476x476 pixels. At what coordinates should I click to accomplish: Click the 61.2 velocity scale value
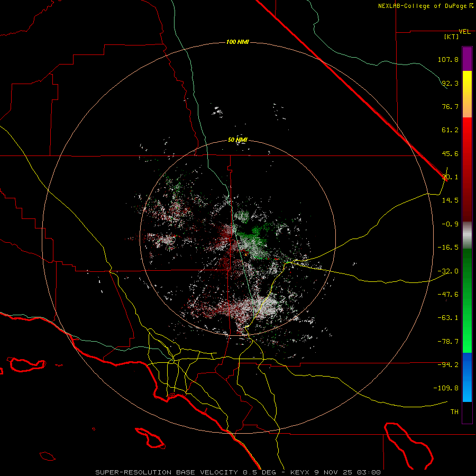450,130
